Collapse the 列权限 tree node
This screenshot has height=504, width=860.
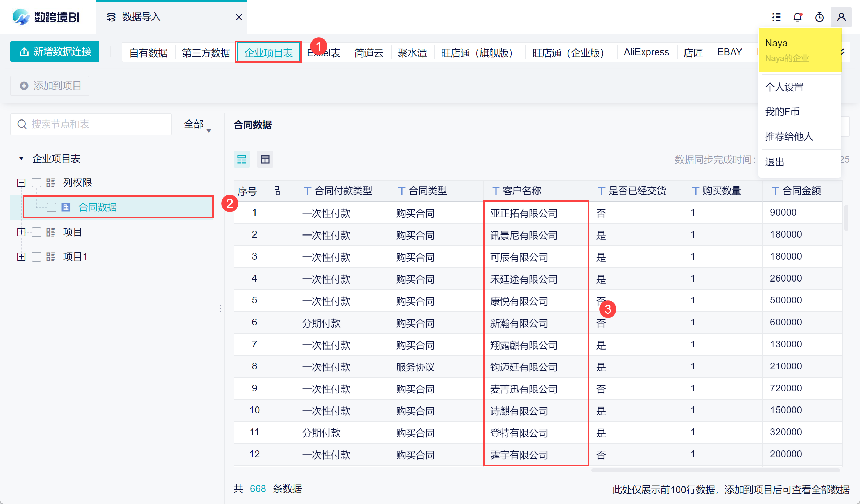tap(21, 182)
